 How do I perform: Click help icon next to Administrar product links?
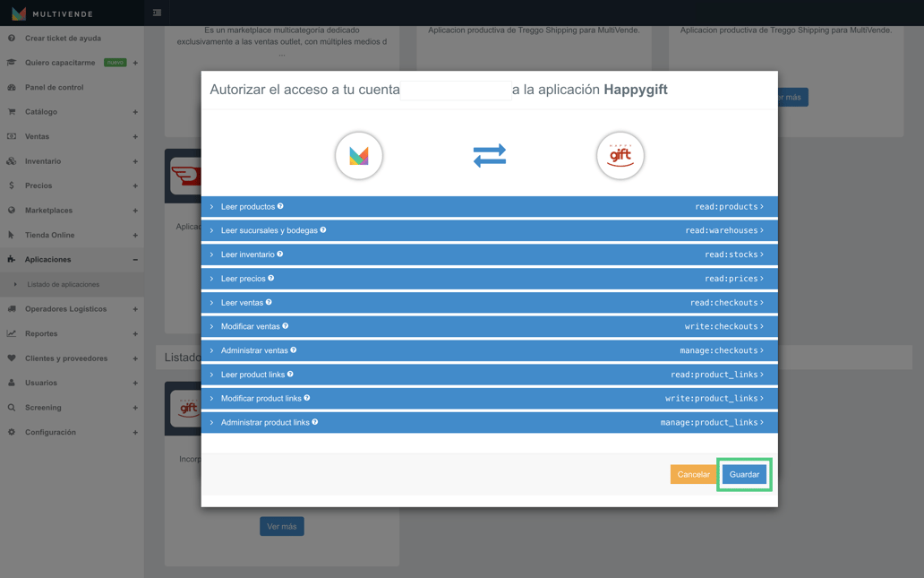pyautogui.click(x=314, y=422)
